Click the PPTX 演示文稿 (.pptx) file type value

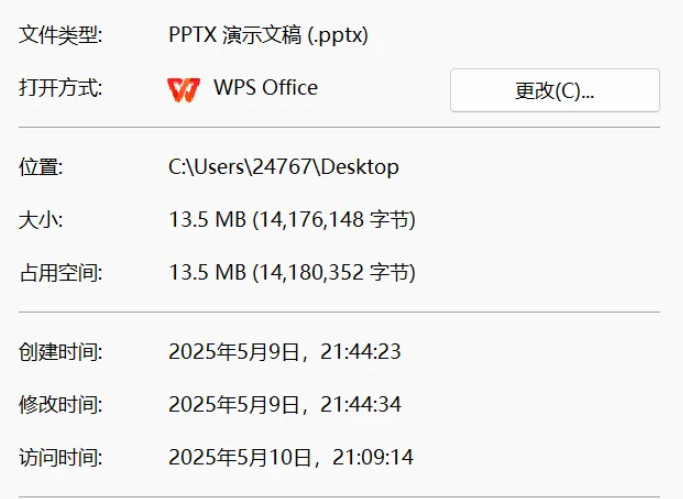269,35
